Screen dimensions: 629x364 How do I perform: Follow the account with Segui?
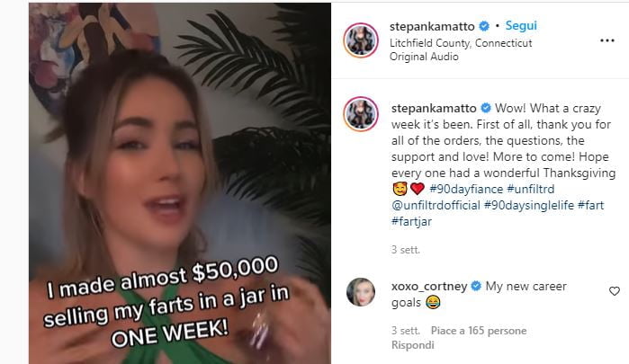[521, 26]
